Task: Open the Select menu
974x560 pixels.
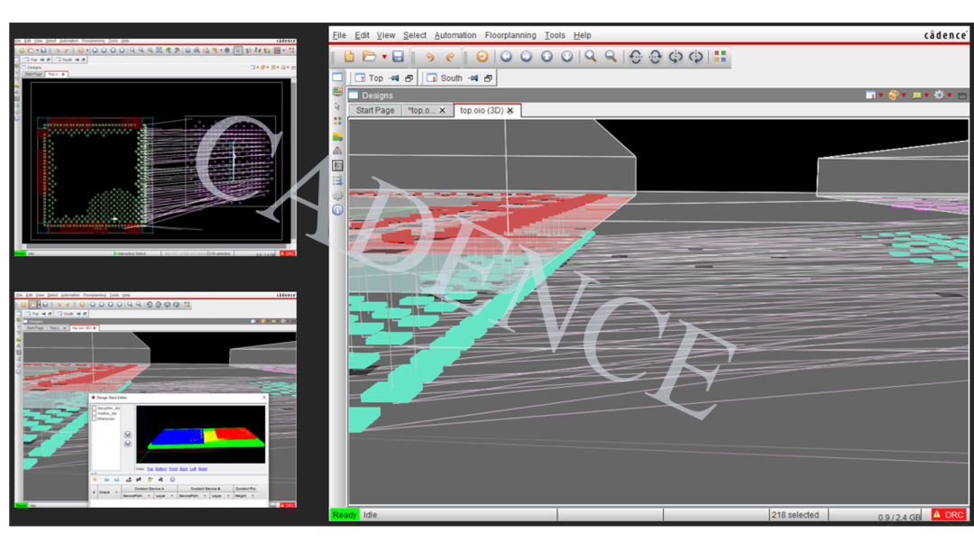Action: point(414,35)
